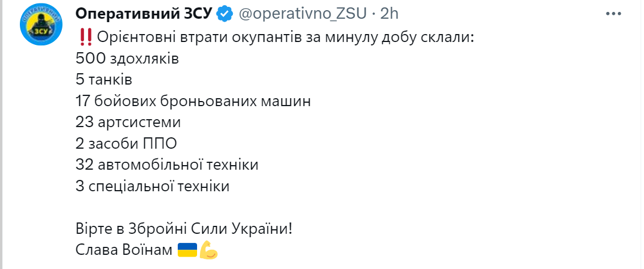Select the line 5 танків

104,81
